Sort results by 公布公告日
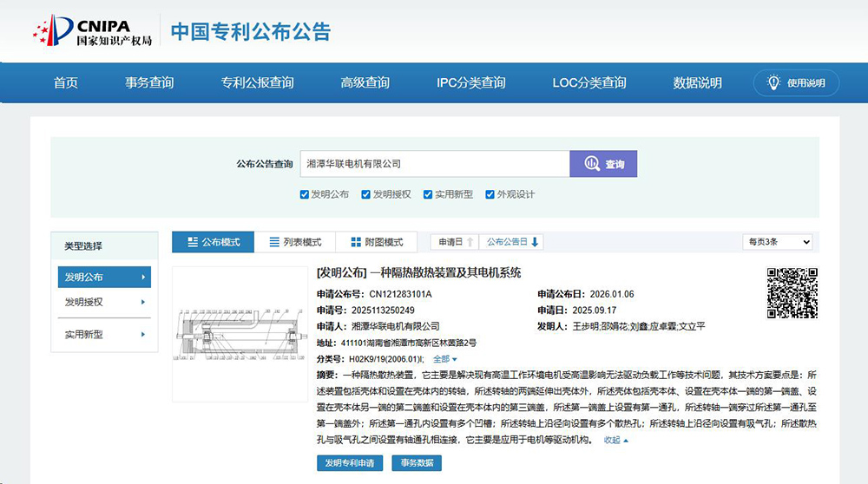The height and width of the screenshot is (484, 868). pos(513,242)
